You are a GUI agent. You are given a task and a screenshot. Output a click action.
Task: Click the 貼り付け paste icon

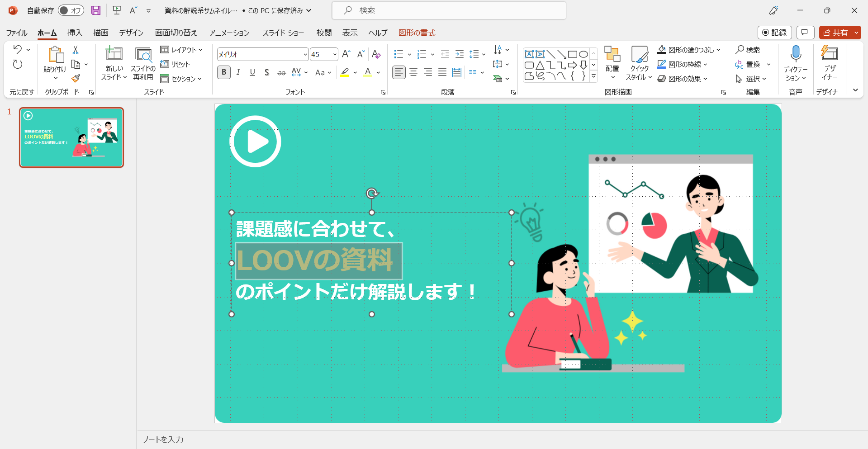(56, 55)
